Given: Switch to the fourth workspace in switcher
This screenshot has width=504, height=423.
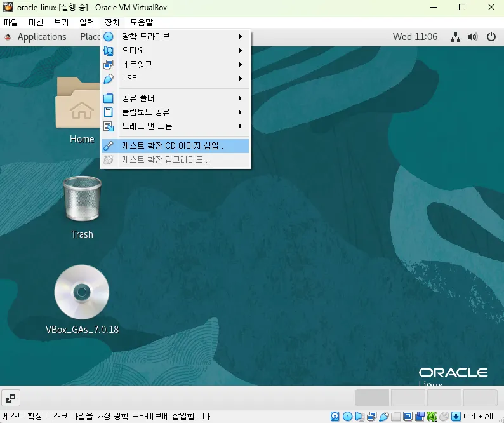Looking at the screenshot, I should click(481, 398).
